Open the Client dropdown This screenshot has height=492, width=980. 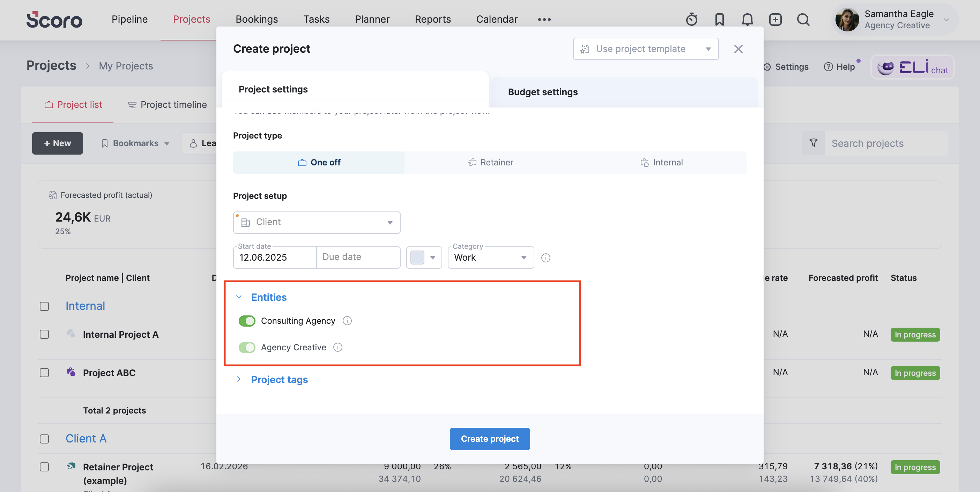coord(317,222)
